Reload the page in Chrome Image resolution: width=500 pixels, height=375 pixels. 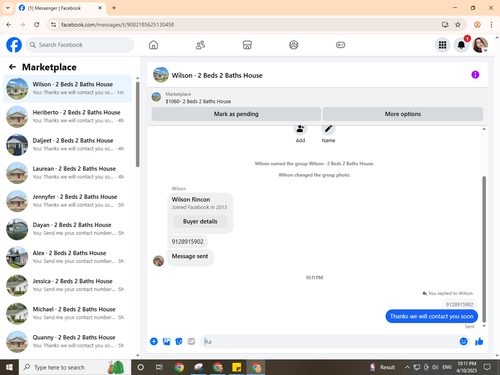pyautogui.click(x=37, y=24)
